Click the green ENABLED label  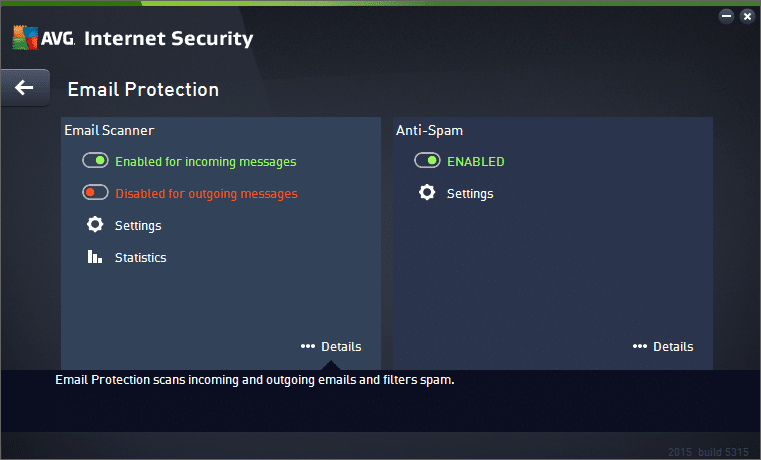coord(475,161)
